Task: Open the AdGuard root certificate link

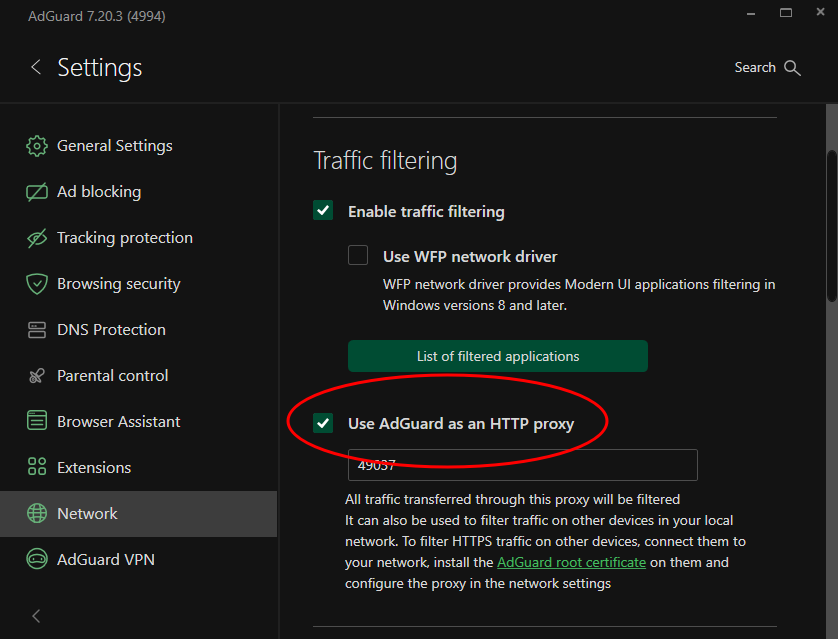Action: click(571, 563)
